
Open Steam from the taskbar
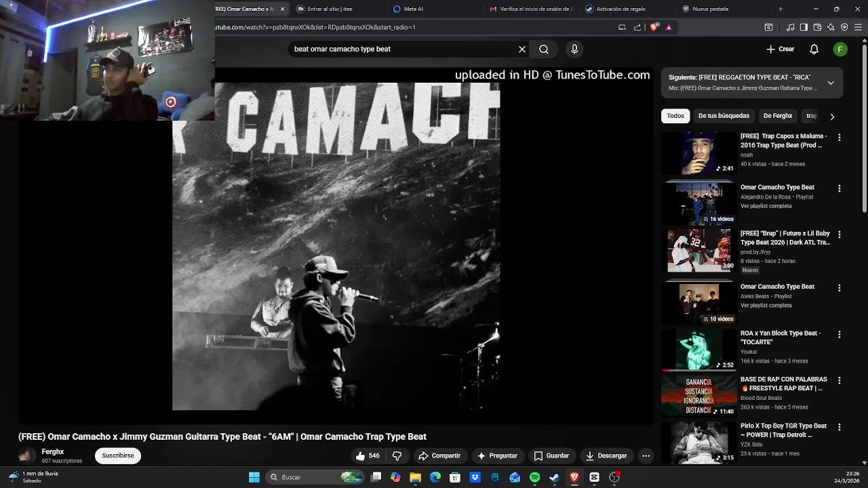554,477
